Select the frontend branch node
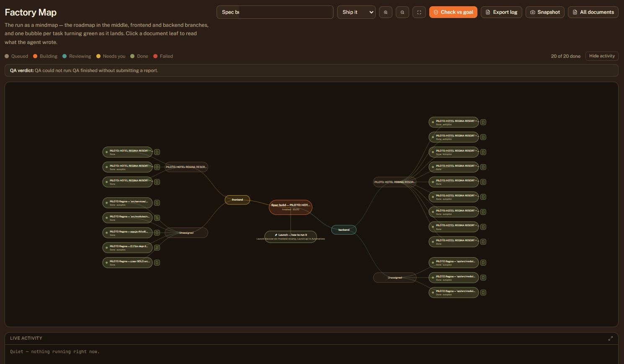Screen dimensions: 624x364 (237, 200)
